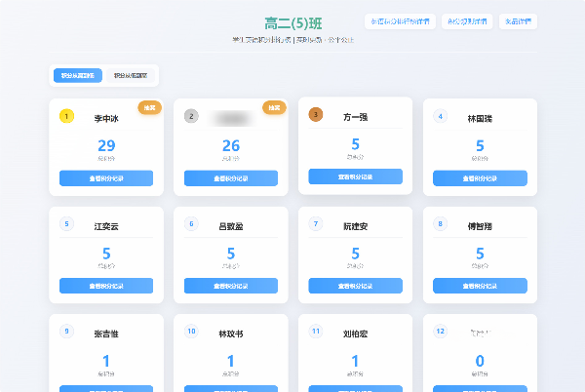The height and width of the screenshot is (392, 585).
Task: Click the rank 6 badge next to 吕致盈
Action: click(x=191, y=223)
